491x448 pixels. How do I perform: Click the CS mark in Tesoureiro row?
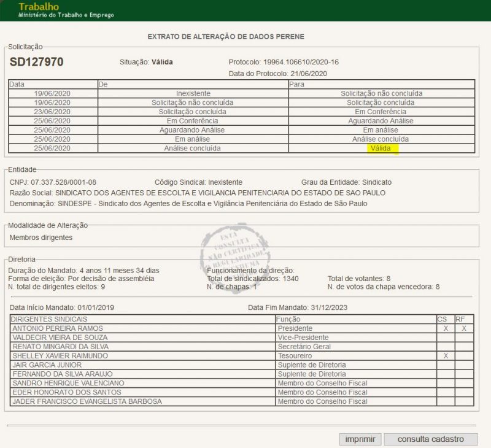click(446, 356)
